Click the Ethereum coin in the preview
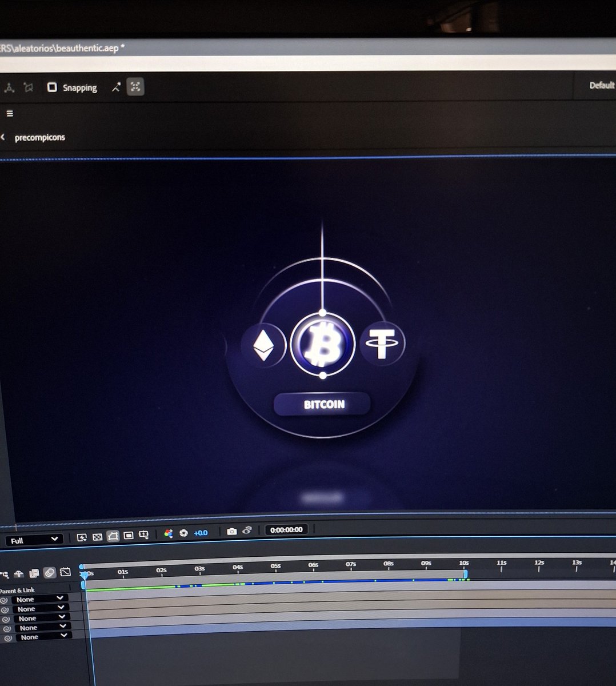 pos(263,346)
